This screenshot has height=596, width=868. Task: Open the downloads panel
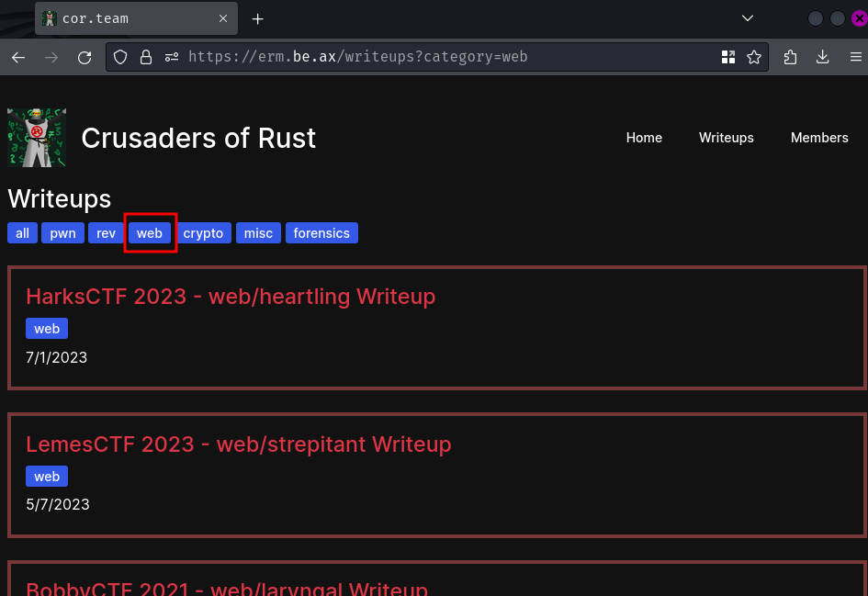tap(823, 57)
